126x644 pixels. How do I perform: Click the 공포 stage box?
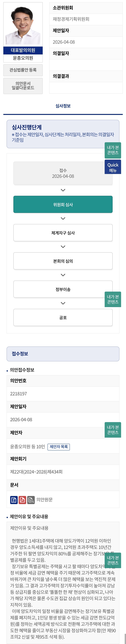63,317
